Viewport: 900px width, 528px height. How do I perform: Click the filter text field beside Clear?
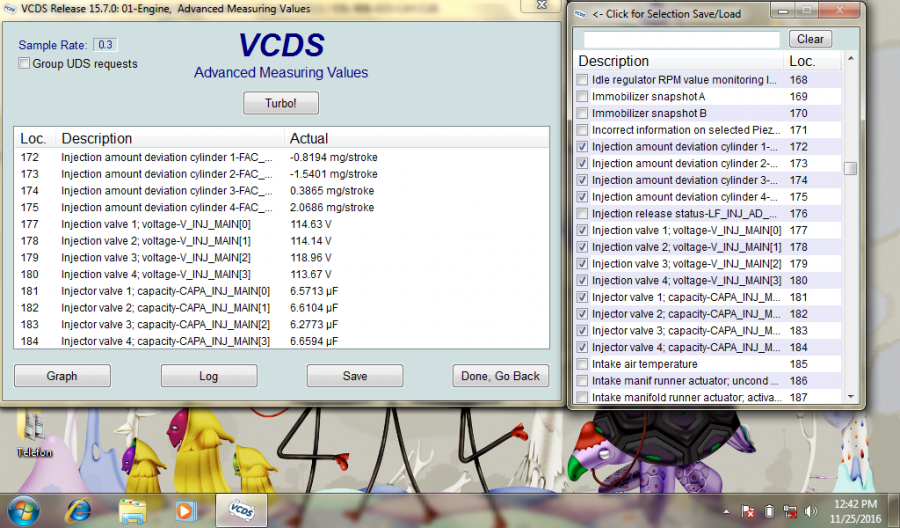pos(681,39)
